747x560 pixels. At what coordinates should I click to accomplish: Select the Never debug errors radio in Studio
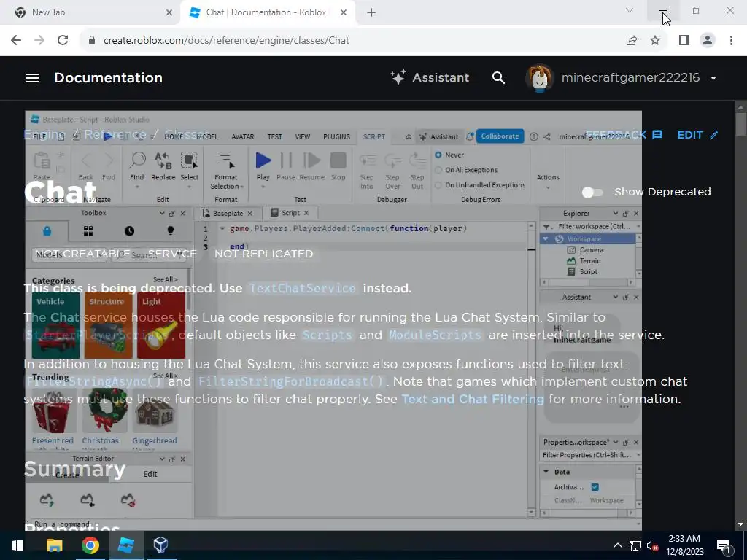pyautogui.click(x=438, y=155)
